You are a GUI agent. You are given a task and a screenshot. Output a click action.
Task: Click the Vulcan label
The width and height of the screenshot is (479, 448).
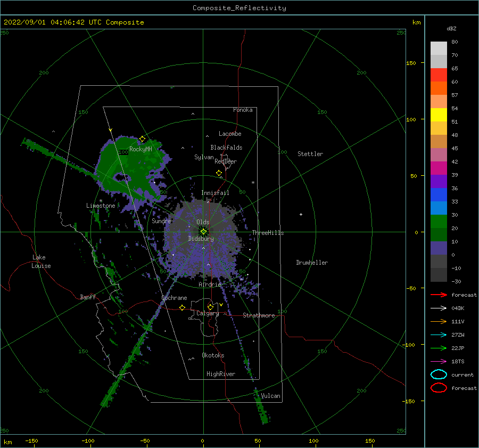coord(270,396)
